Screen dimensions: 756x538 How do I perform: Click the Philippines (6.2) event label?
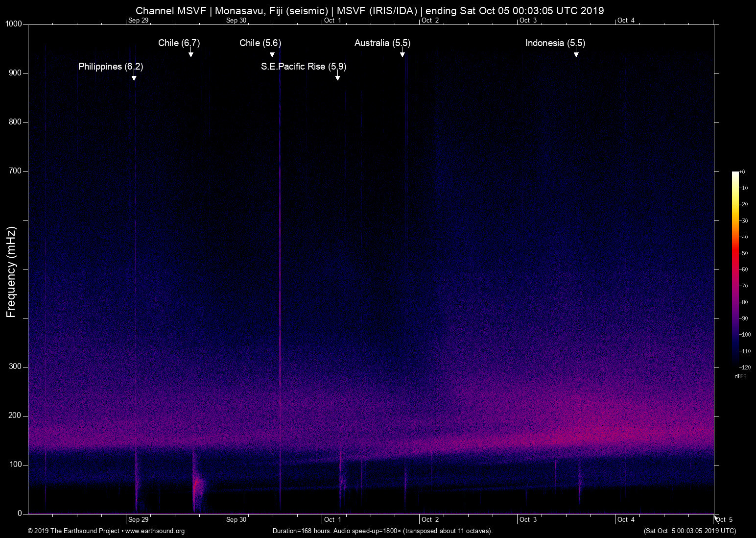[x=111, y=67]
